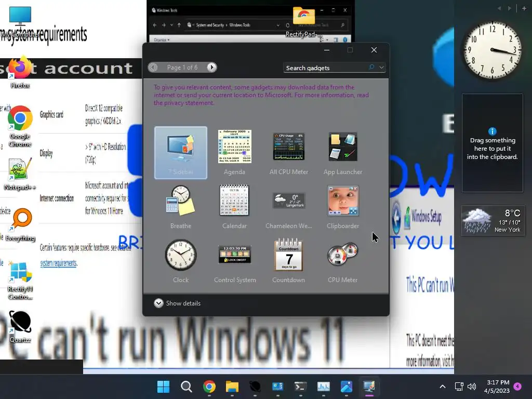Open Firefox desktop shortcut
This screenshot has height=399, width=532.
tap(20, 72)
